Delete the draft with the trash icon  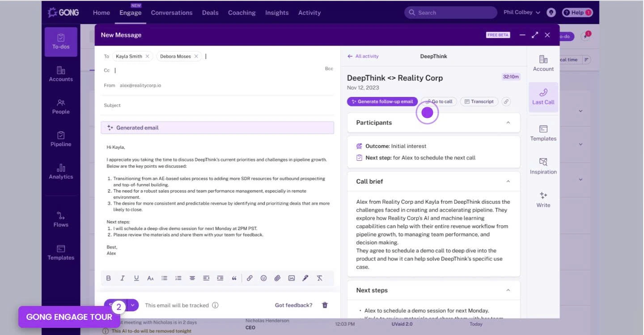pos(325,305)
